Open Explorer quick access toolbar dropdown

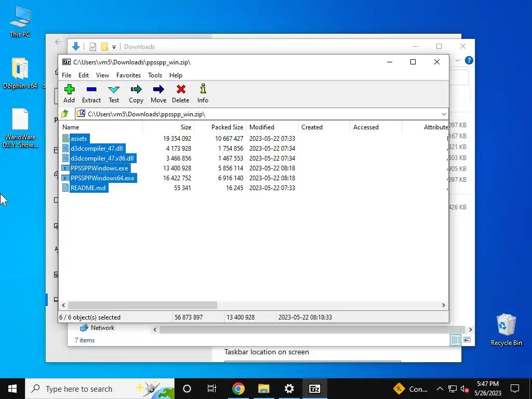tap(114, 47)
